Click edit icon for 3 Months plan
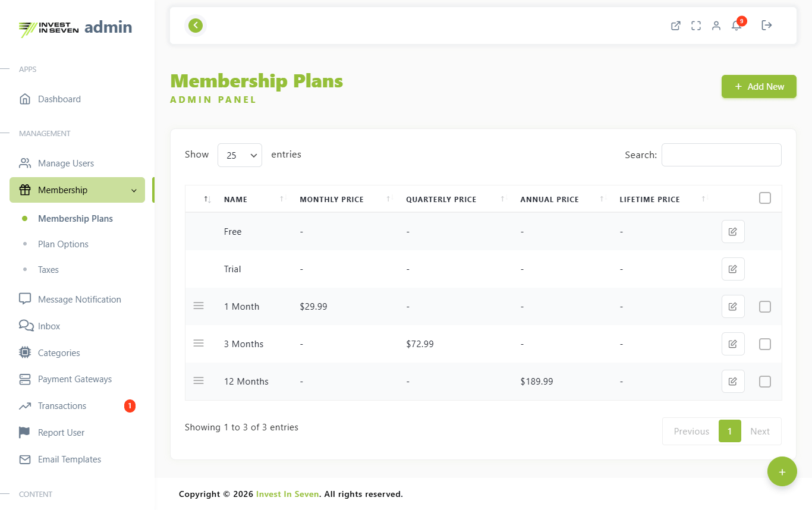The width and height of the screenshot is (812, 510). click(733, 344)
